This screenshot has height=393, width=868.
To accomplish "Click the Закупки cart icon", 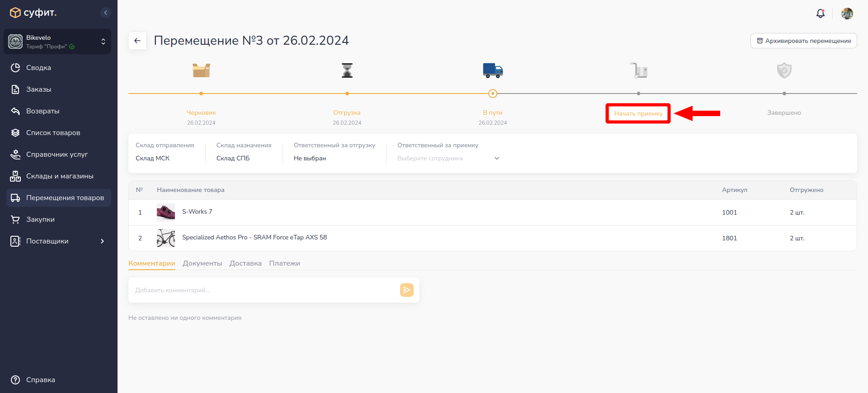I will pyautogui.click(x=15, y=220).
